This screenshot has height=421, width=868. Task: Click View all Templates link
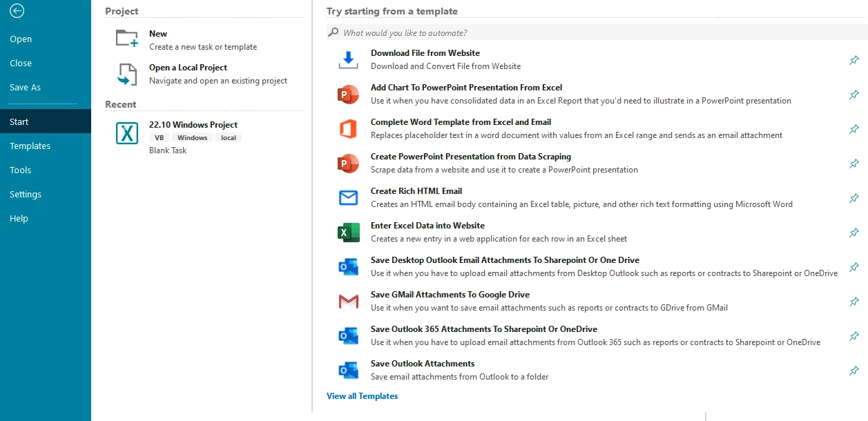[363, 396]
